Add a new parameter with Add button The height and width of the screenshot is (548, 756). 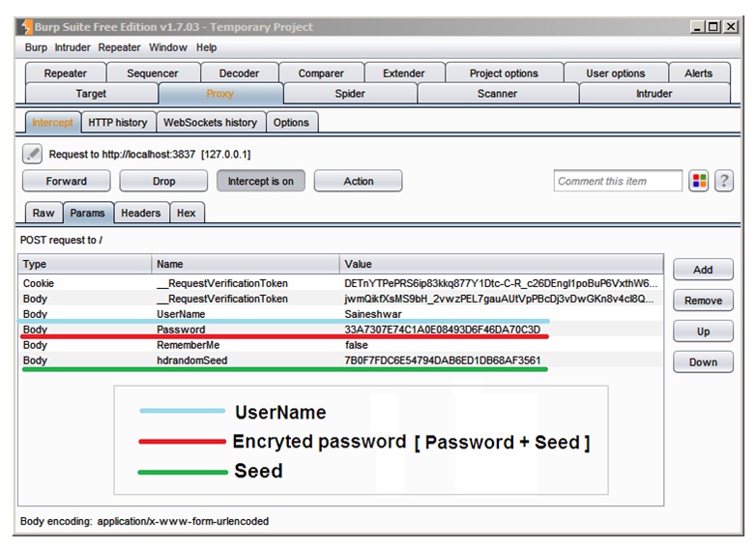point(703,270)
